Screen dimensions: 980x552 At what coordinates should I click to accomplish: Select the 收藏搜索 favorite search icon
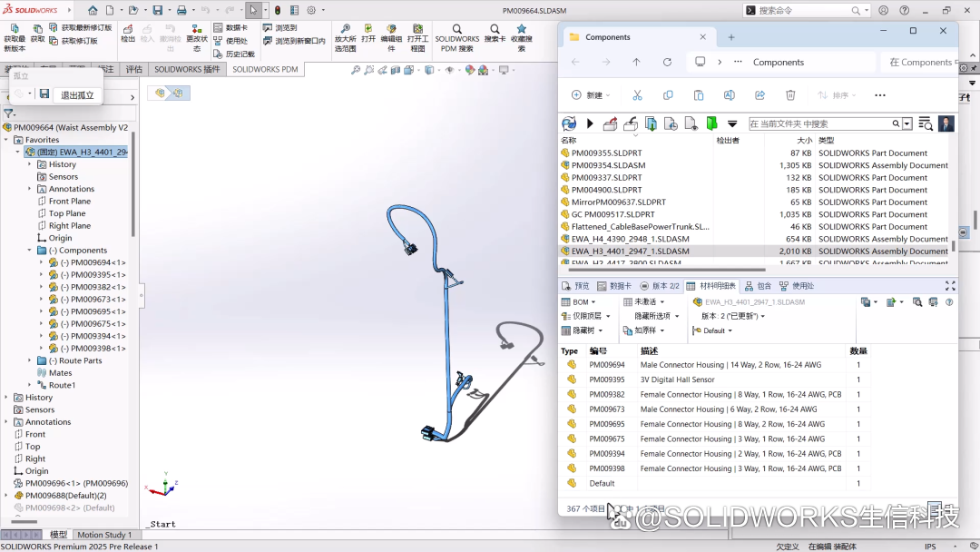[521, 30]
